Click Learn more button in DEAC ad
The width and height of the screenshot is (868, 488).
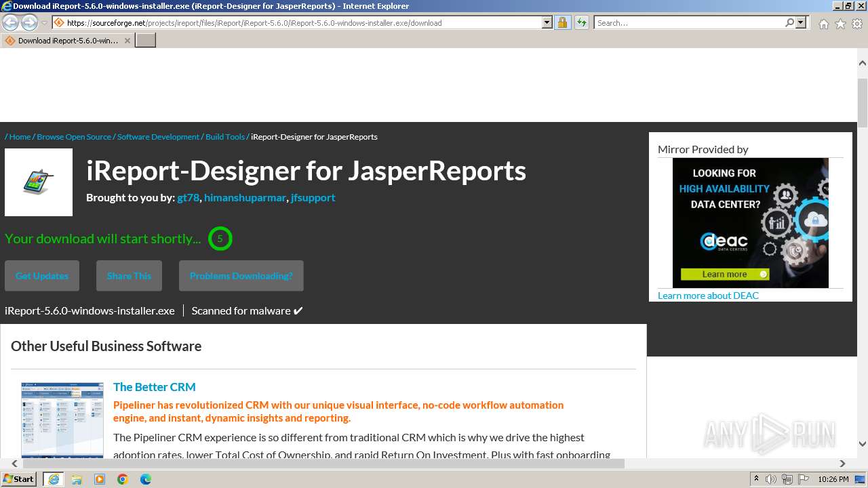click(x=725, y=274)
